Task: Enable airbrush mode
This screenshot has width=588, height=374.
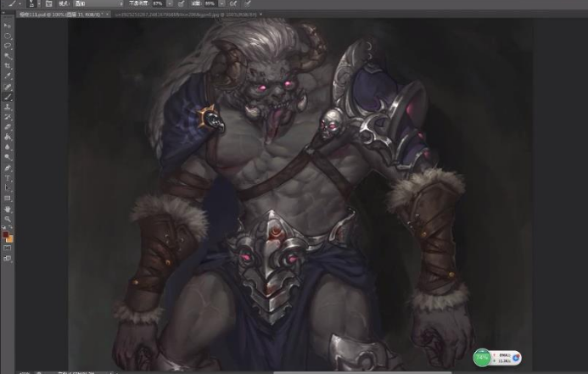Action: point(233,3)
